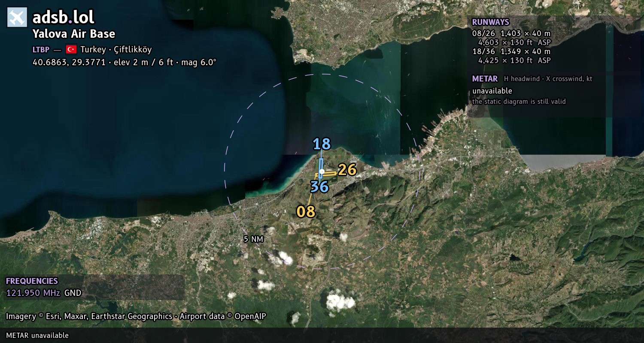
Task: Click runway 08 label on map
Action: (306, 211)
